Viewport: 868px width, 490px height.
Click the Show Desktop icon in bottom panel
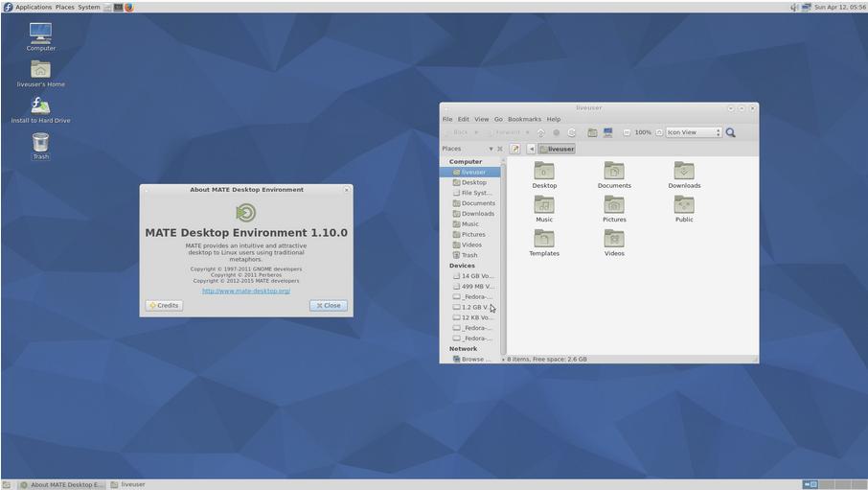point(6,484)
